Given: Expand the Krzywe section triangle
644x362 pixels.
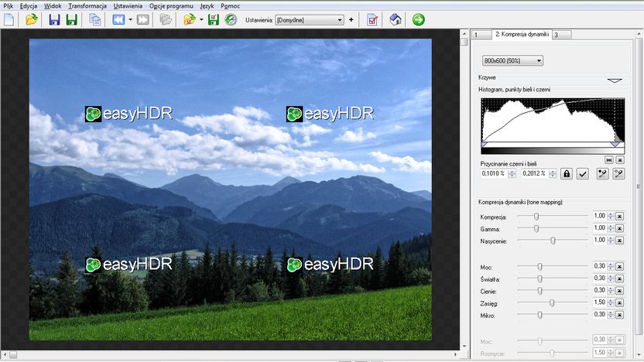Looking at the screenshot, I should point(615,80).
